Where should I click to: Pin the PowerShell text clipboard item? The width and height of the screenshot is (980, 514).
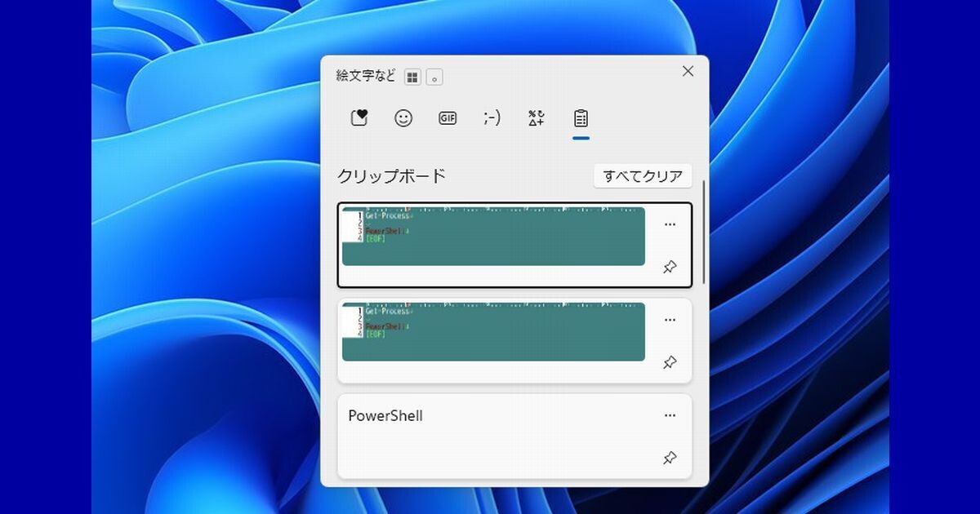(x=670, y=459)
